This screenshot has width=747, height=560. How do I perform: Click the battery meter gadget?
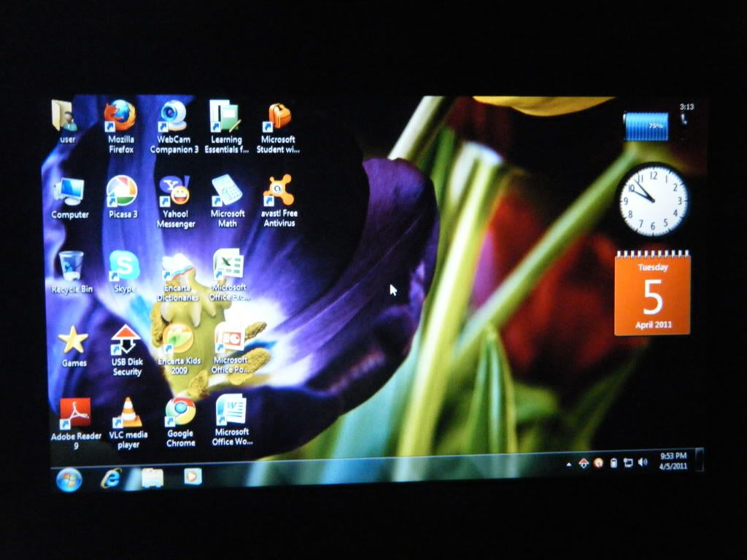coord(646,126)
